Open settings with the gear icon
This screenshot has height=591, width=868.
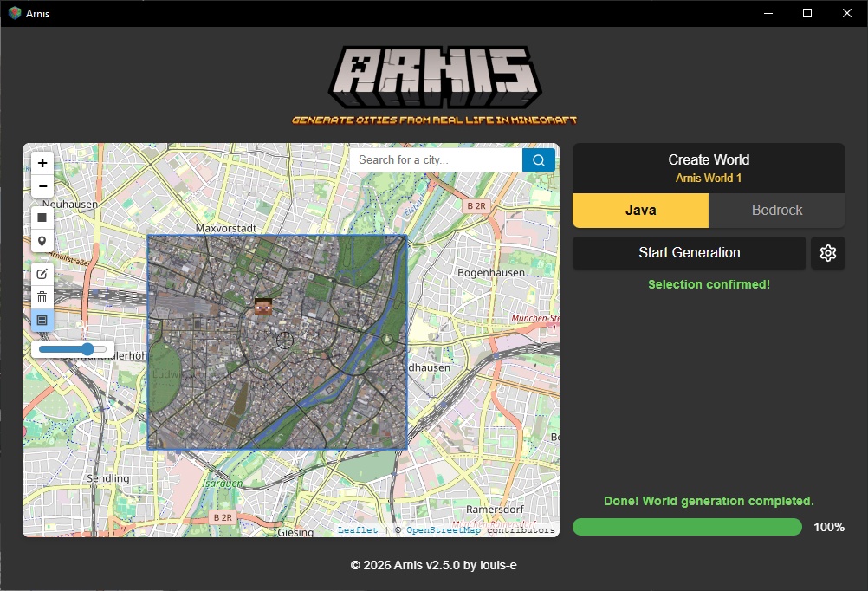point(827,253)
